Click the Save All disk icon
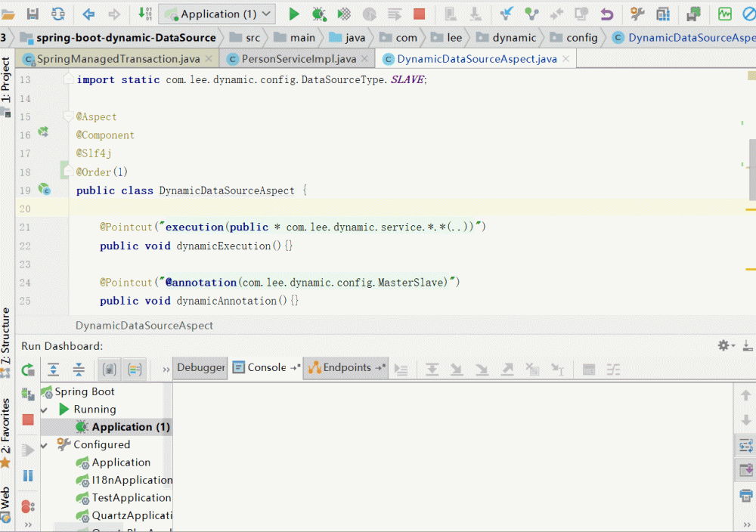Image resolution: width=756 pixels, height=532 pixels. click(33, 14)
